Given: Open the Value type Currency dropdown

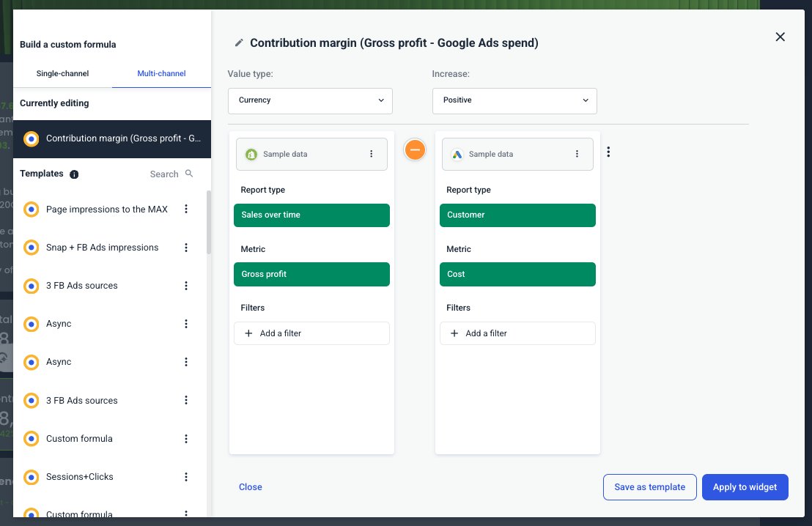Looking at the screenshot, I should (310, 100).
